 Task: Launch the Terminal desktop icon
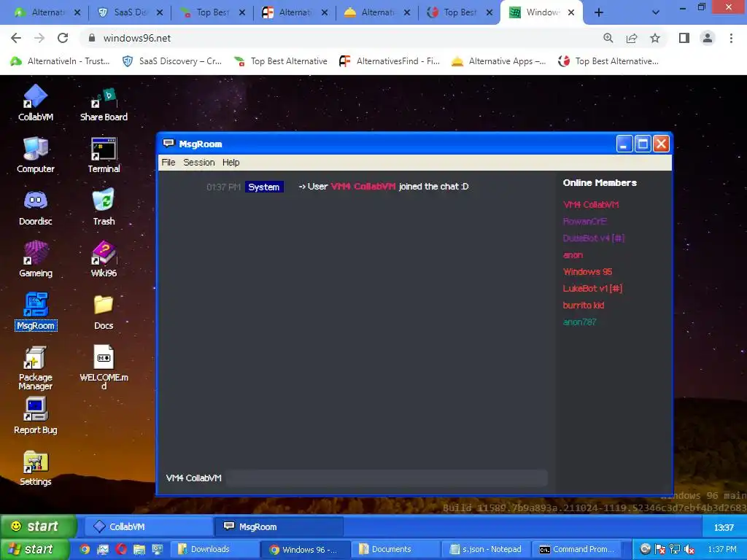(104, 155)
